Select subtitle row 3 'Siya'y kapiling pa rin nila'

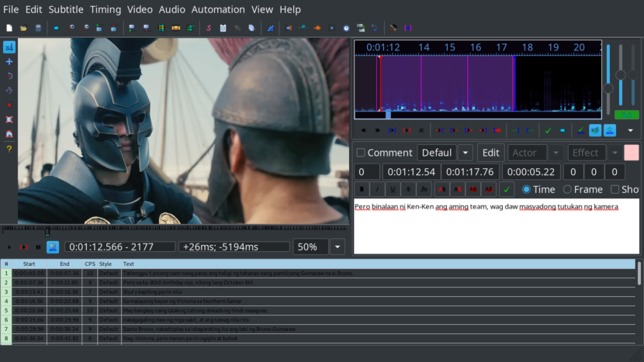pyautogui.click(x=318, y=291)
